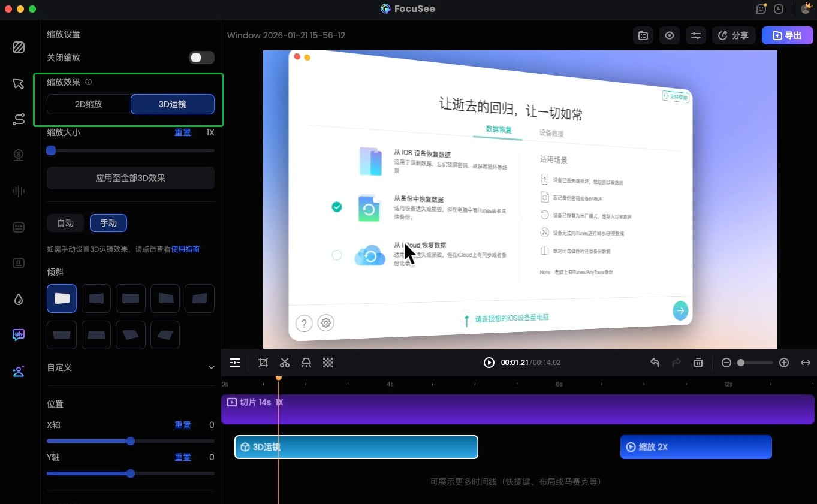Click the 缩放设置 panel heading
The height and width of the screenshot is (504, 817).
tap(64, 34)
